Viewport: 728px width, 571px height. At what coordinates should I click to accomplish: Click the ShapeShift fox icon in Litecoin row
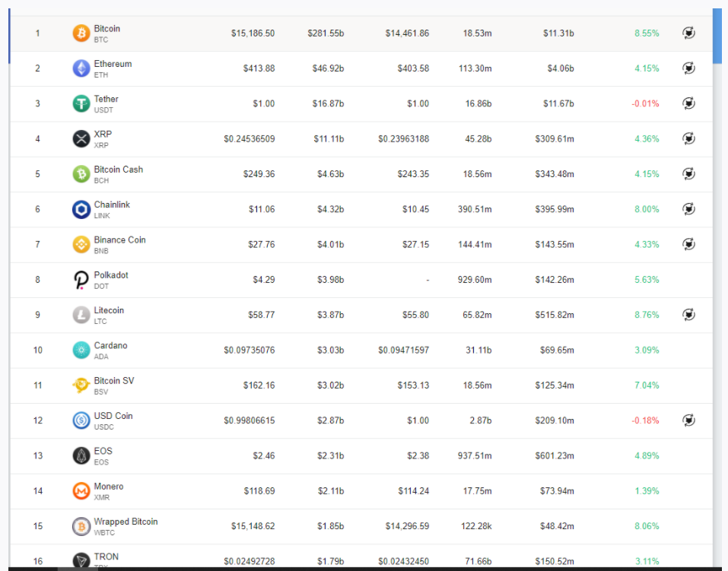click(x=689, y=315)
